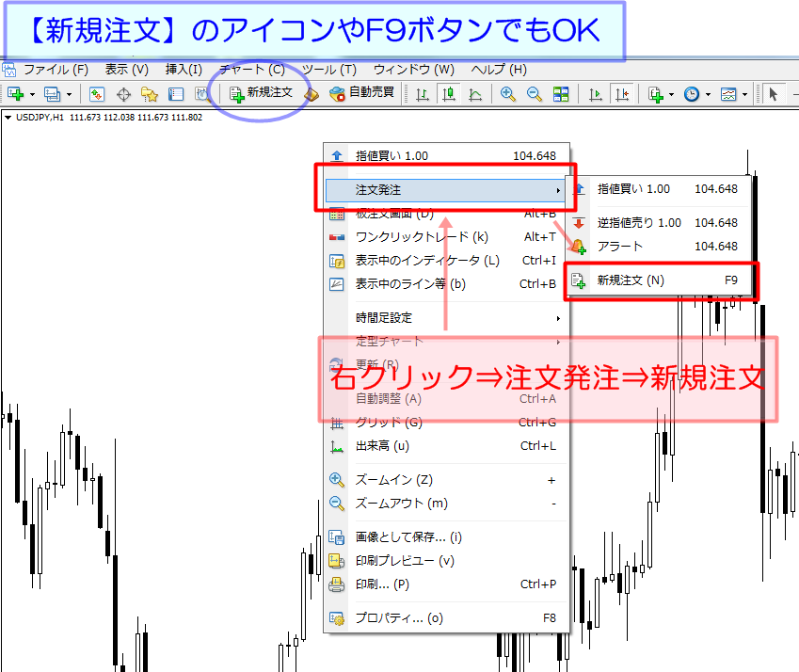Screen dimensions: 799x672
Task: Click the tile windows grid icon
Action: coord(561,94)
